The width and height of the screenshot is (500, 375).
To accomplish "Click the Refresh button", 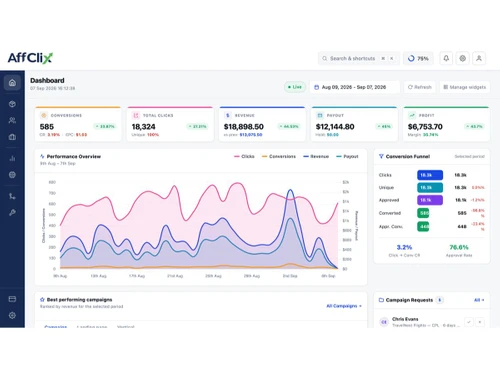I will click(420, 87).
